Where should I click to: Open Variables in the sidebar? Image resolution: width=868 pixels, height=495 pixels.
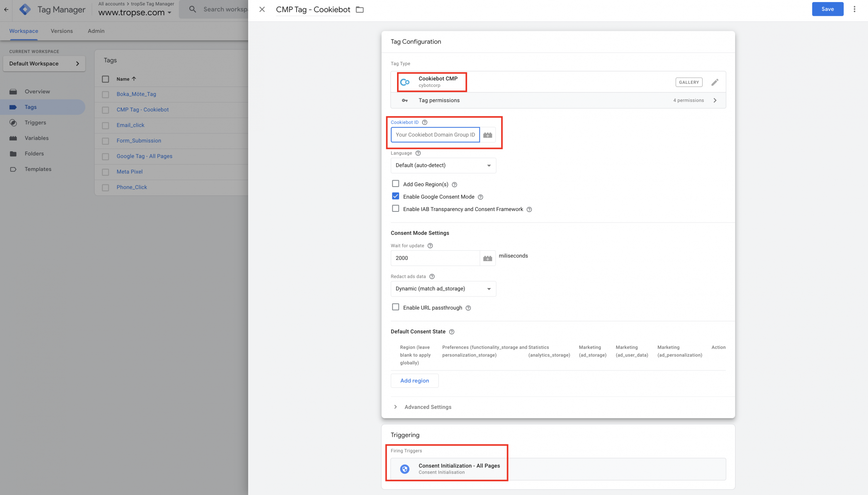tap(36, 138)
